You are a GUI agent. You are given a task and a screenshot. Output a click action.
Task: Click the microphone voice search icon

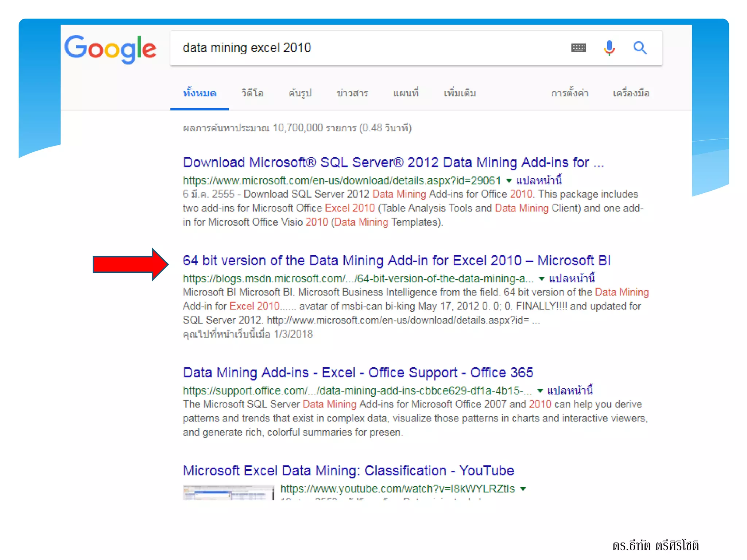pyautogui.click(x=609, y=48)
